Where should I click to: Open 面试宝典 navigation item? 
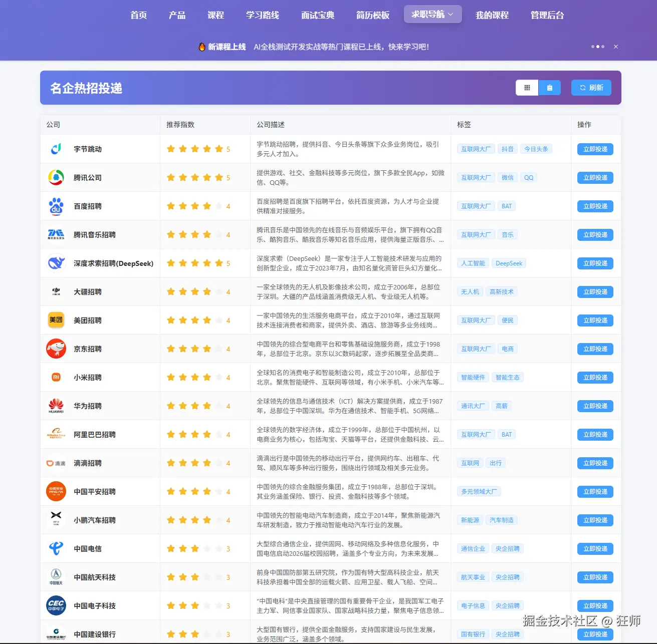pos(318,15)
